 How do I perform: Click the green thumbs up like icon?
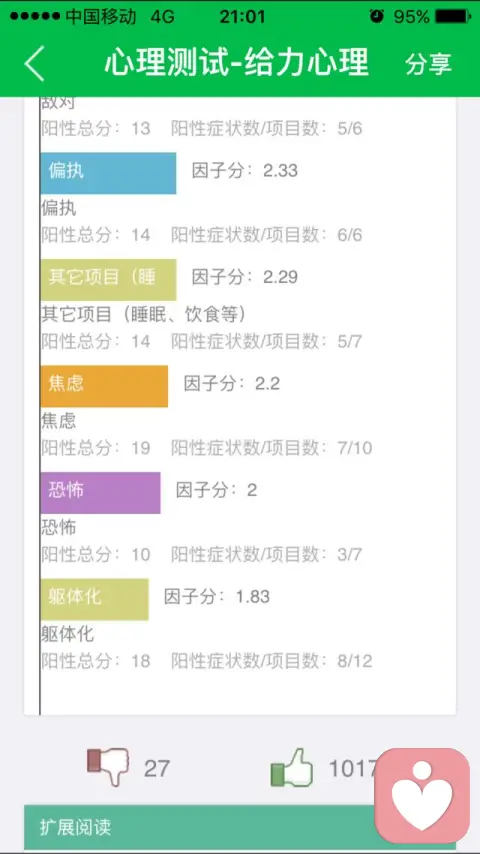[x=292, y=767]
